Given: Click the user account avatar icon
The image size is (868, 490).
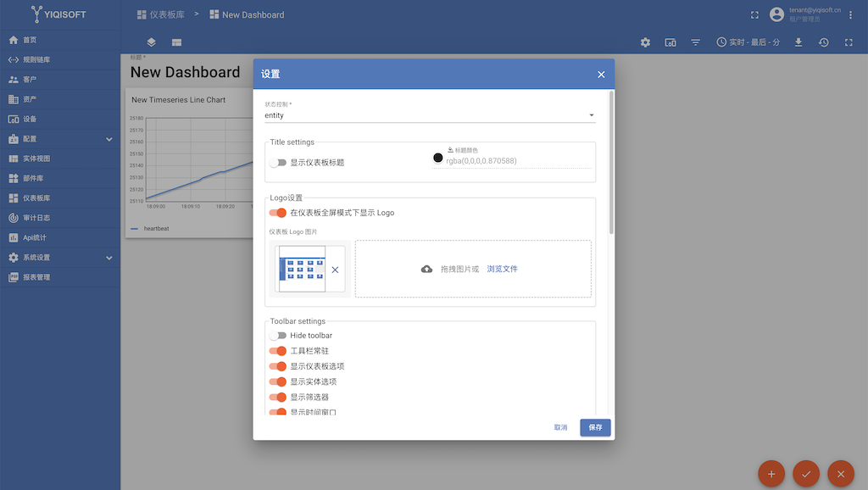Looking at the screenshot, I should [776, 15].
